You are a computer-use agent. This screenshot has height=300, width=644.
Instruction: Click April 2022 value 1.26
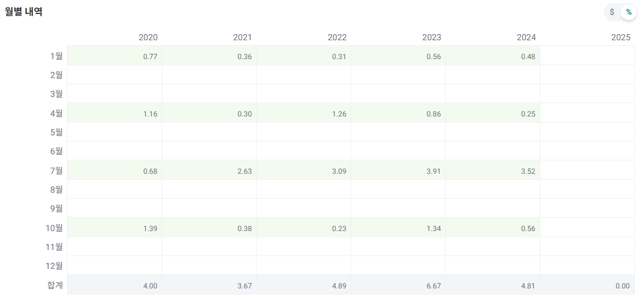(339, 114)
